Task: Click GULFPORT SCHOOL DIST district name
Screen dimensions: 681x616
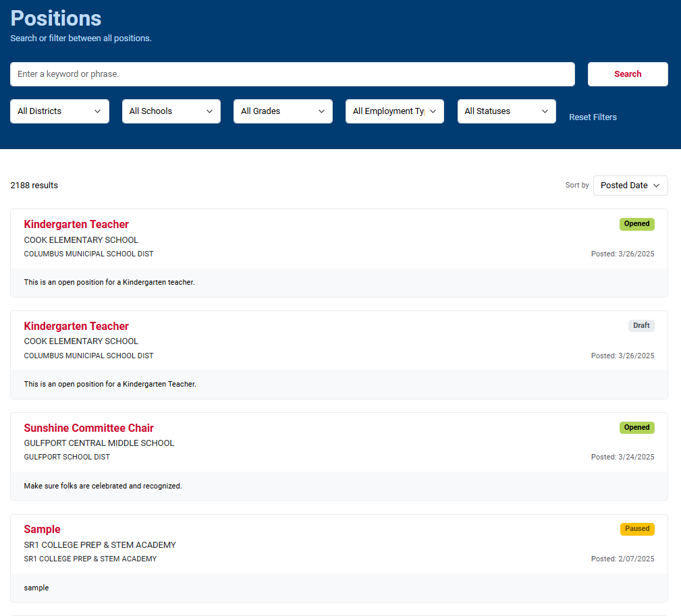Action: click(67, 457)
